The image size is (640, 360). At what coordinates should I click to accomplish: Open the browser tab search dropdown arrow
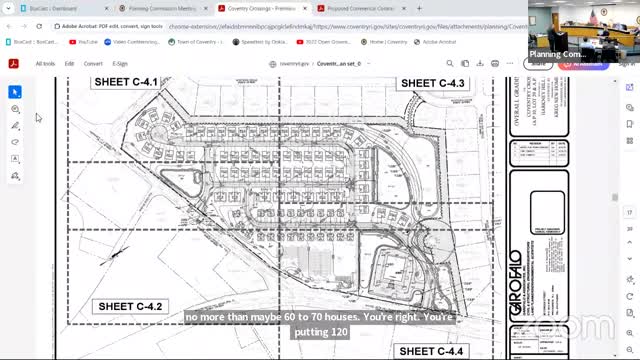pyautogui.click(x=8, y=8)
